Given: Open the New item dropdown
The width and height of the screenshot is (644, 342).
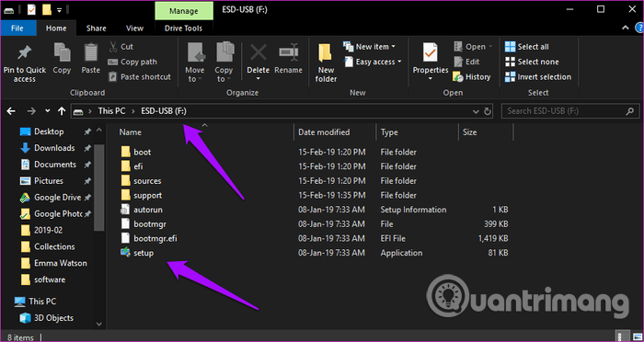Looking at the screenshot, I should click(x=369, y=47).
